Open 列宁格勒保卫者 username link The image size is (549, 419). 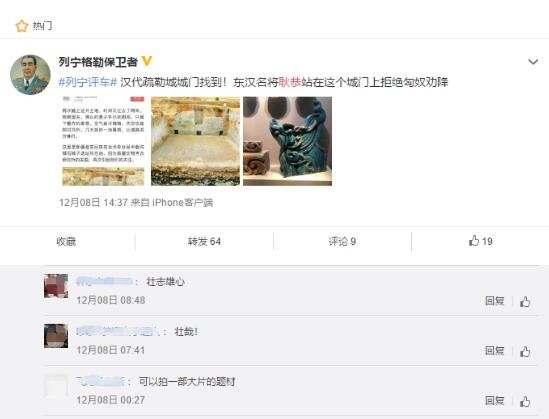click(x=98, y=62)
